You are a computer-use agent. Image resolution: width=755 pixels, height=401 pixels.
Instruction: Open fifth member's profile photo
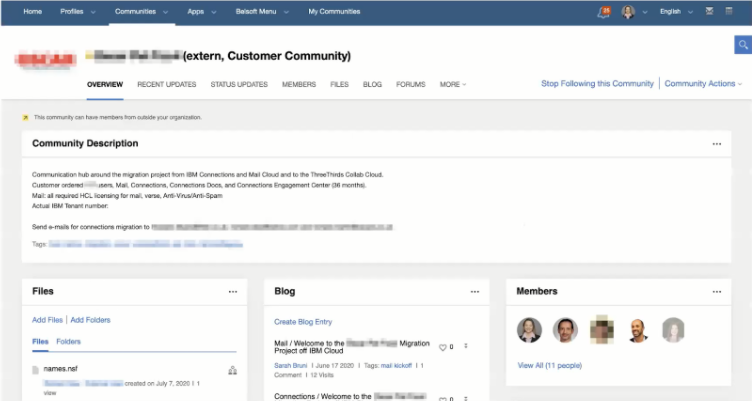pos(673,330)
